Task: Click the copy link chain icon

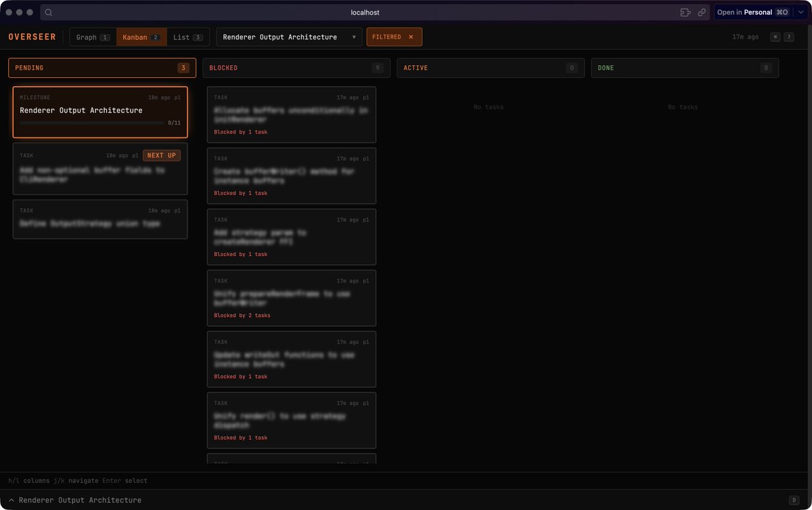Action: (702, 12)
